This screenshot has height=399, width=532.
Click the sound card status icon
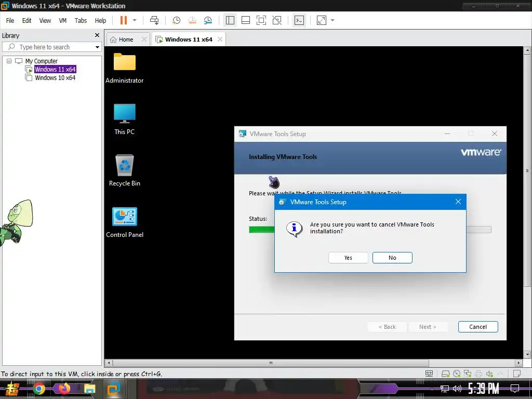pyautogui.click(x=489, y=374)
